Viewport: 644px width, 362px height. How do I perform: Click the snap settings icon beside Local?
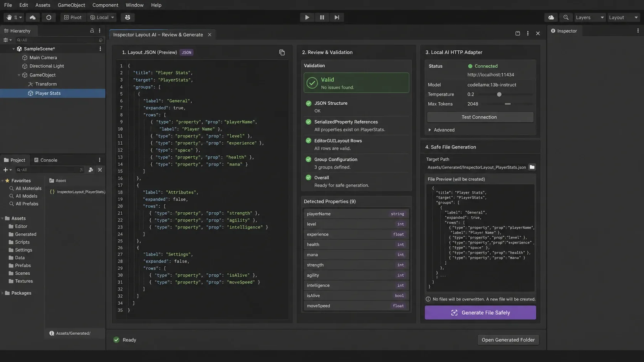pos(127,17)
